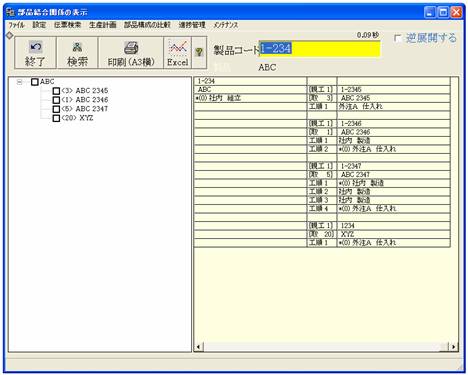
Task: Open the ファイル menu
Action: click(x=16, y=25)
